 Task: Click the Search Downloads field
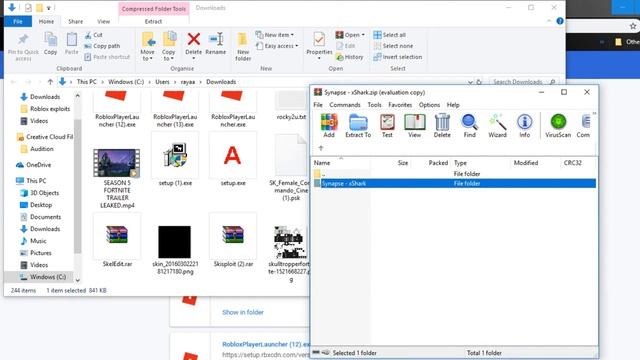click(x=523, y=82)
